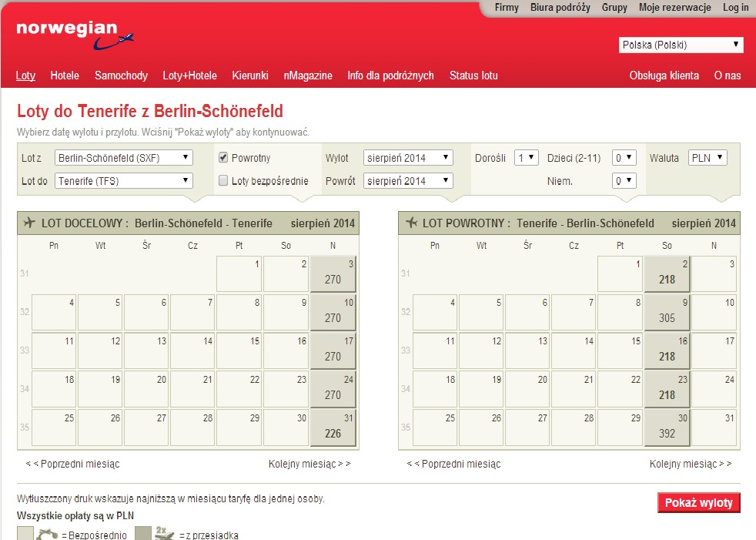The height and width of the screenshot is (540, 756).
Task: Open the Lot z departure airport dropdown
Action: (x=123, y=158)
